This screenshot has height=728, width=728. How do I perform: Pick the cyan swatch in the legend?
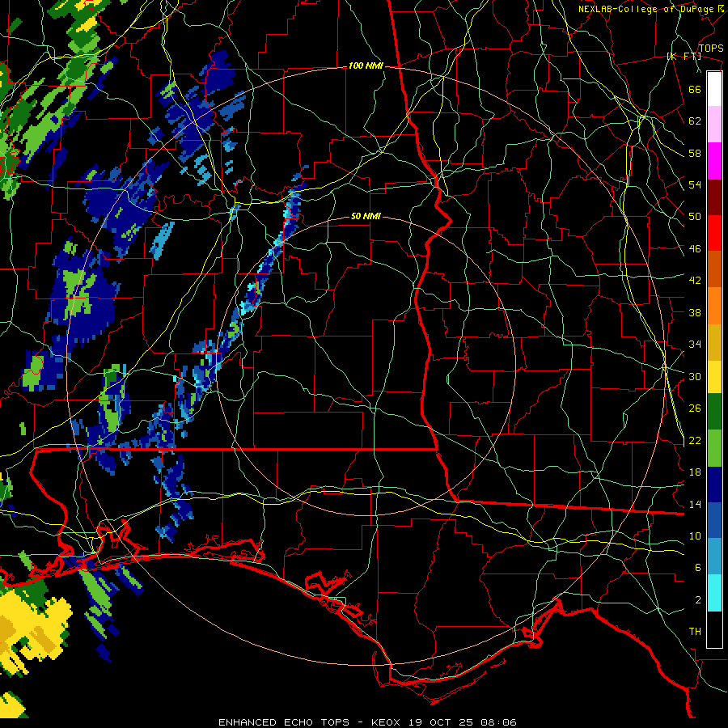pos(714,593)
